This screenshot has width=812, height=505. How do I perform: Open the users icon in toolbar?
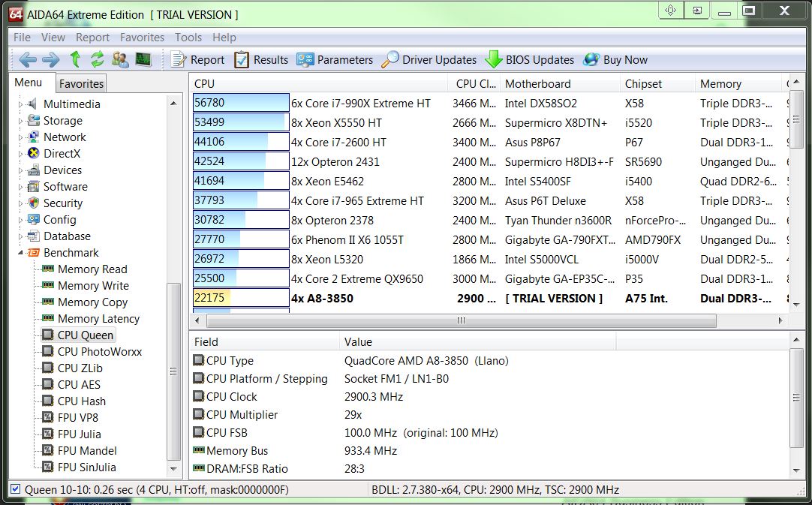click(x=120, y=59)
